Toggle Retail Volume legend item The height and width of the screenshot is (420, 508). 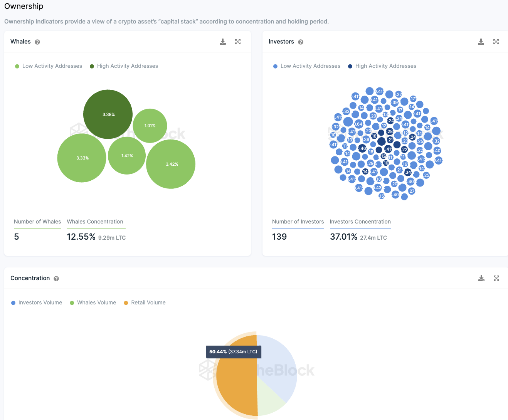pyautogui.click(x=145, y=303)
